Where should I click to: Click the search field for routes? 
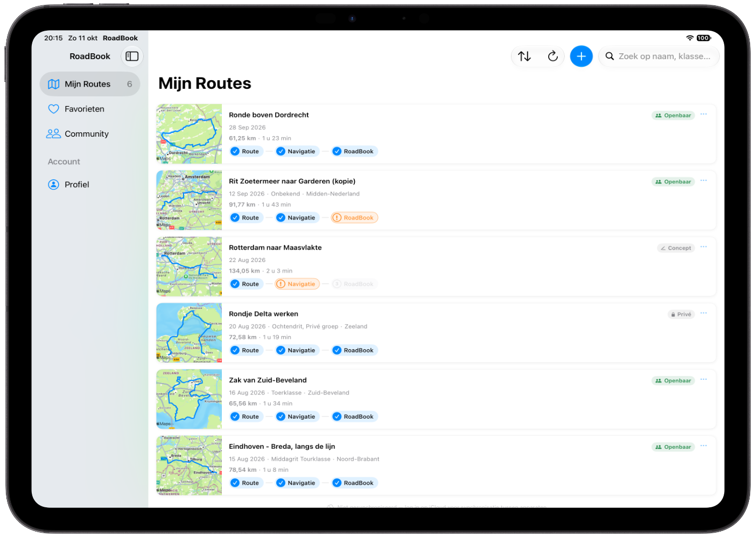point(659,56)
